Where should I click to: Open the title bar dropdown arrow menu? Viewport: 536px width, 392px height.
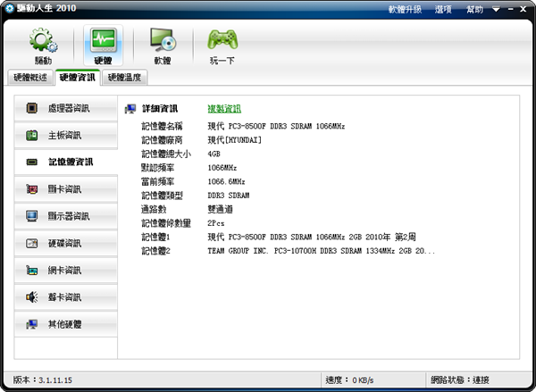pyautogui.click(x=496, y=10)
